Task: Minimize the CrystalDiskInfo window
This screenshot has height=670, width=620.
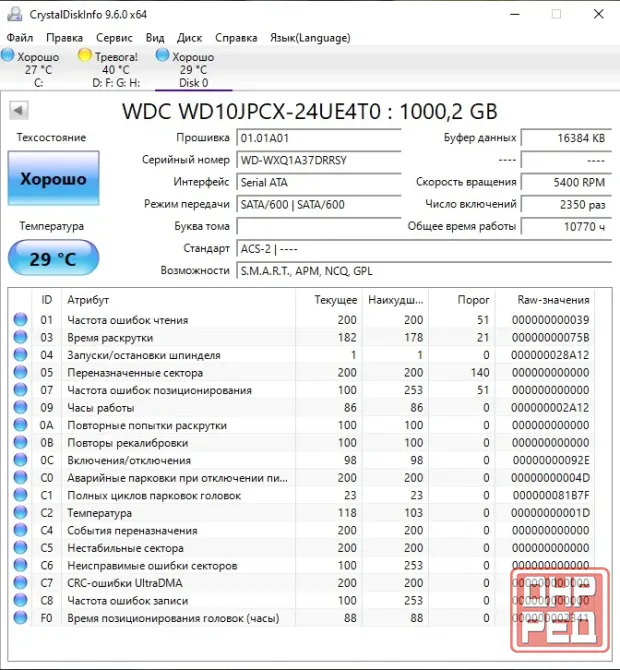Action: 515,14
